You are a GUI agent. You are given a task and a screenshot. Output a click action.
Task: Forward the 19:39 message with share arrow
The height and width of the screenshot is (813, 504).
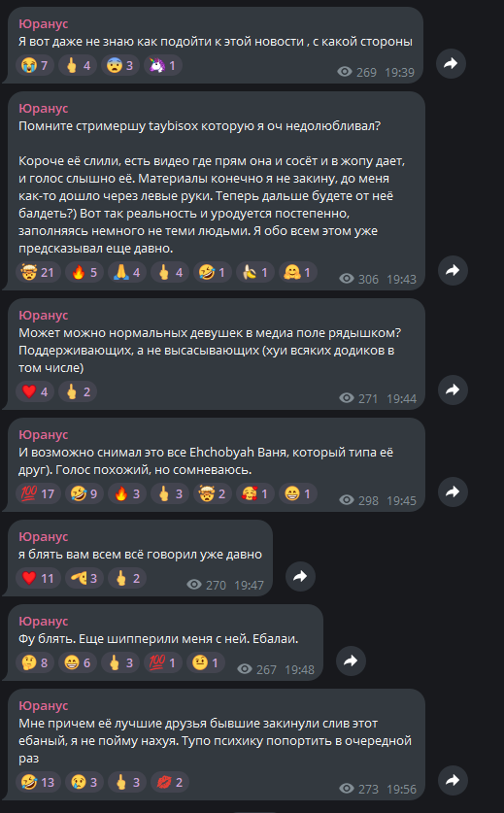tap(451, 63)
